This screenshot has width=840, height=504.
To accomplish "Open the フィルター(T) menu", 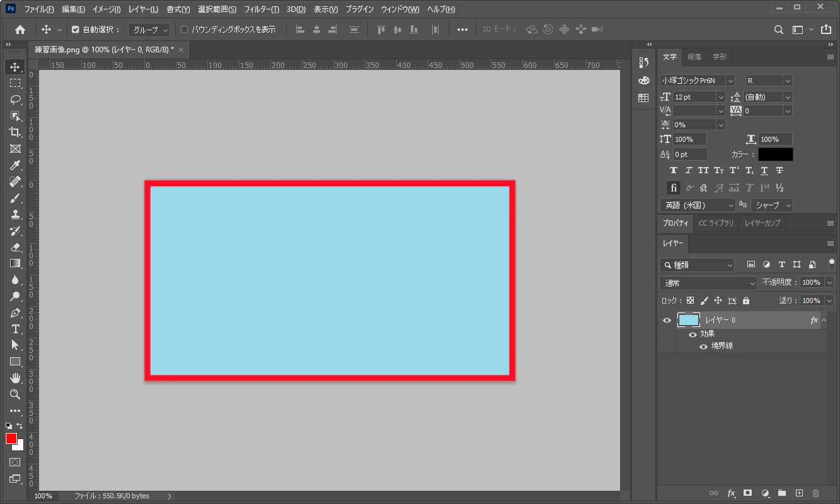I will [262, 9].
